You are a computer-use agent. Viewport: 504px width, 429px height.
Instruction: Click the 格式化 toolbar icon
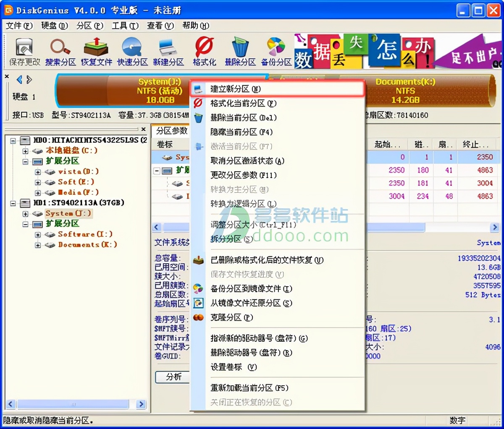tap(204, 50)
